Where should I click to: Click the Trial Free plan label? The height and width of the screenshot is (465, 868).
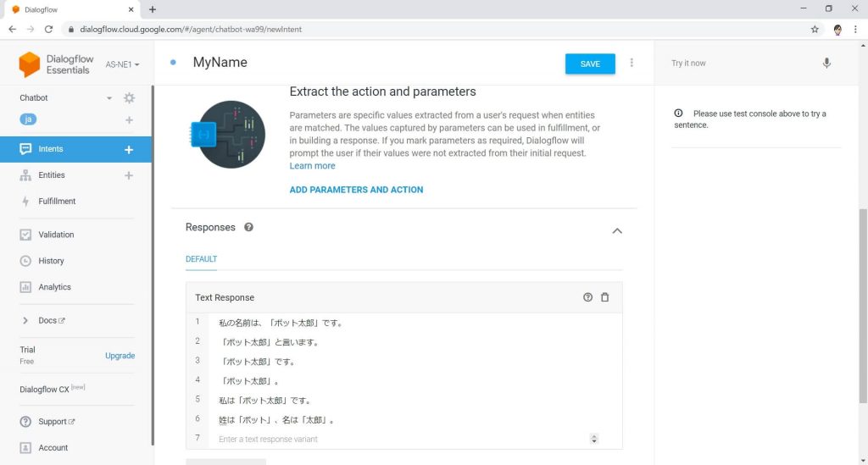click(x=27, y=355)
